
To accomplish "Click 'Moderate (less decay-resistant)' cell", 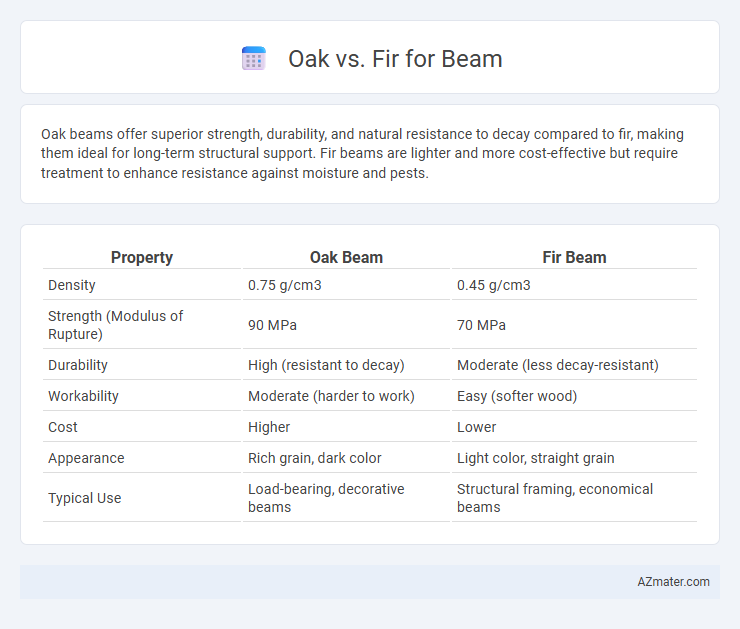I will (557, 365).
